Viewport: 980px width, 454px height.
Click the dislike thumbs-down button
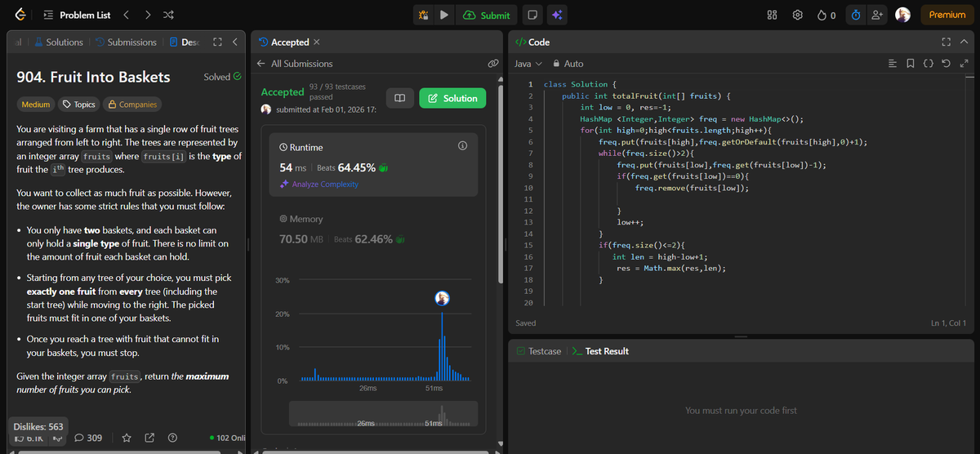(x=57, y=438)
